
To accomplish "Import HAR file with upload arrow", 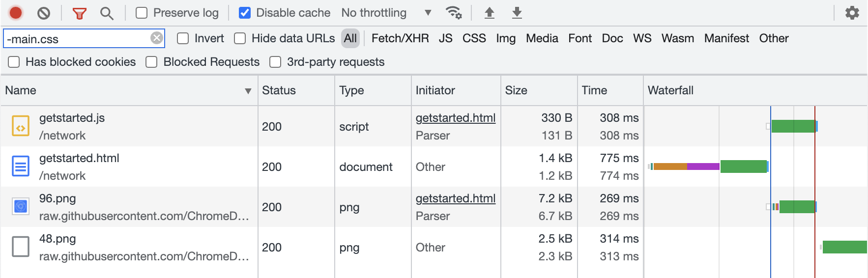I will coord(489,13).
